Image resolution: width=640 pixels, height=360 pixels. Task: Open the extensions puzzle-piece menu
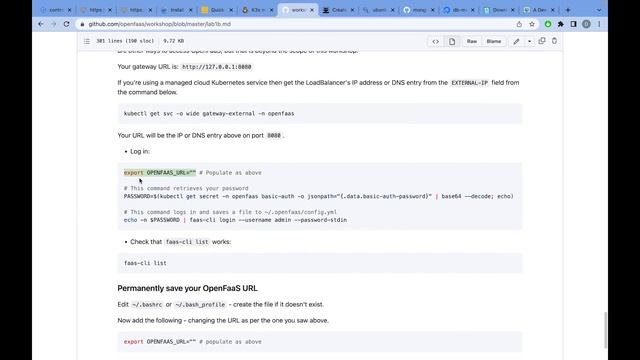point(561,24)
